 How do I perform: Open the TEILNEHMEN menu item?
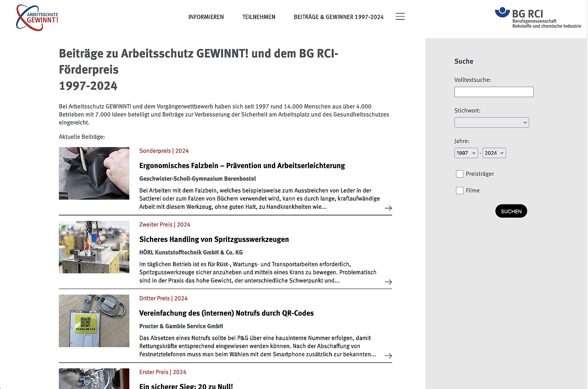259,17
